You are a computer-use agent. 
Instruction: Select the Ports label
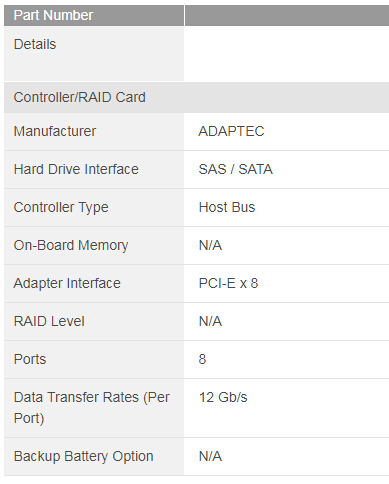click(x=30, y=359)
